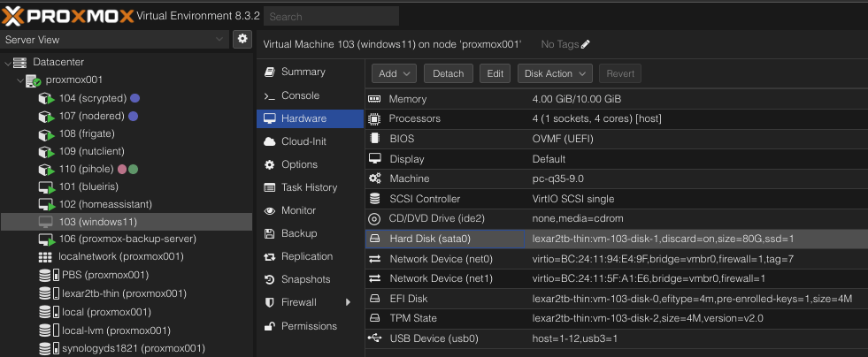
Task: Expand the Firewall submenu arrow
Action: pos(349,302)
